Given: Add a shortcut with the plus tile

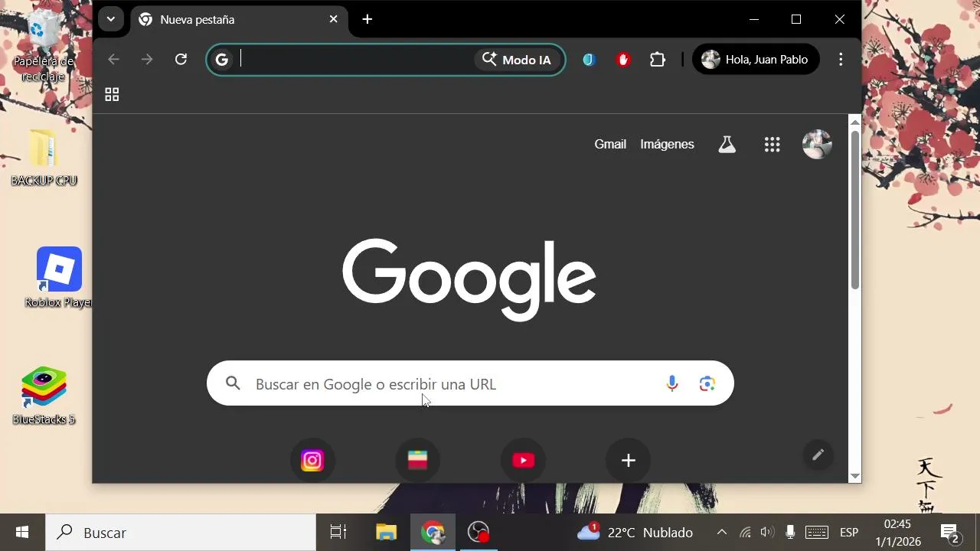Looking at the screenshot, I should pos(629,460).
